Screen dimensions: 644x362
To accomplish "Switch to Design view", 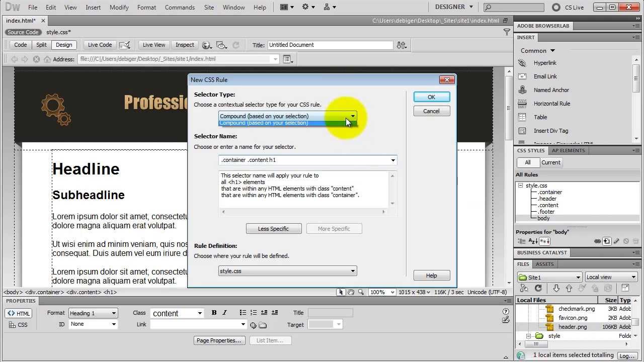I will (64, 45).
